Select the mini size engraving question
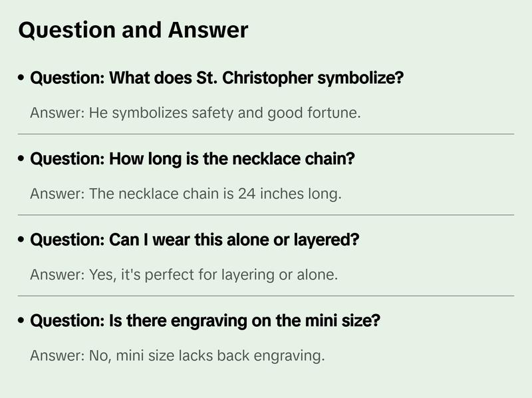532x398 pixels. pyautogui.click(x=205, y=321)
